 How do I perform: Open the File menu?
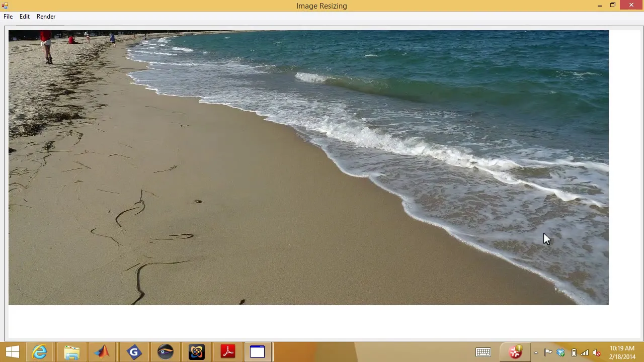[8, 17]
